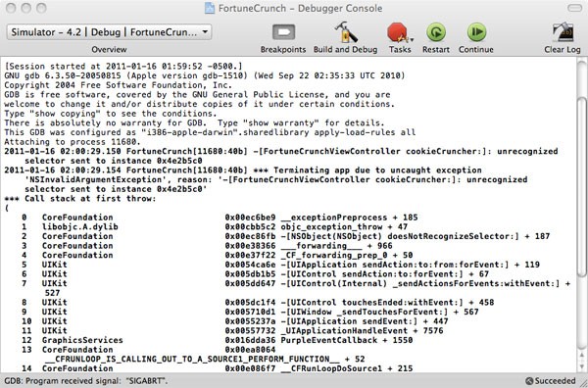Click the '__CFRUNLOOP_IS_CALLING_OUT_TO_A_SOURCE1' line
The height and width of the screenshot is (388, 588).
point(205,359)
